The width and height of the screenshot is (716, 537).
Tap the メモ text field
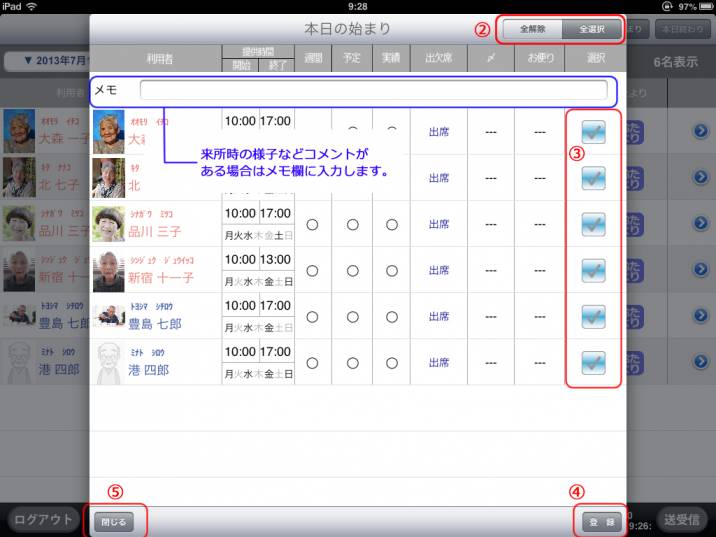[372, 91]
